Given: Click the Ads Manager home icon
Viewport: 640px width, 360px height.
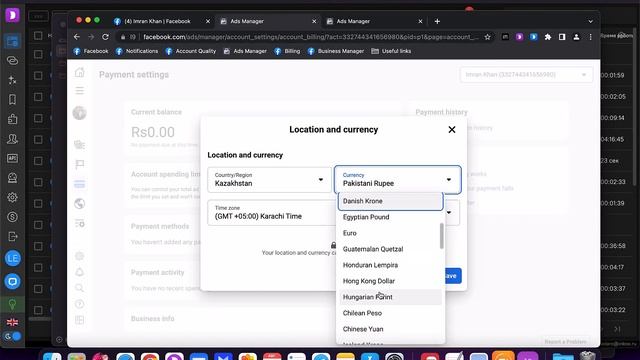Looking at the screenshot, I should (x=80, y=73).
